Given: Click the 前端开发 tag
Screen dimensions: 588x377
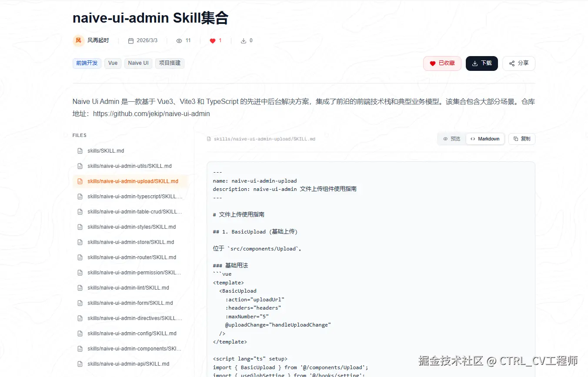Looking at the screenshot, I should pyautogui.click(x=87, y=63).
